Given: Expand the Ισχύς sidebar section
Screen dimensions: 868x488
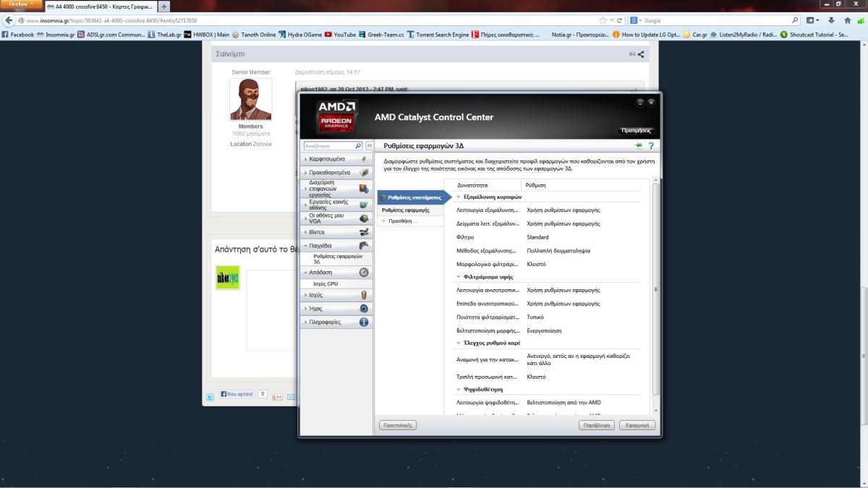Looking at the screenshot, I should point(305,295).
